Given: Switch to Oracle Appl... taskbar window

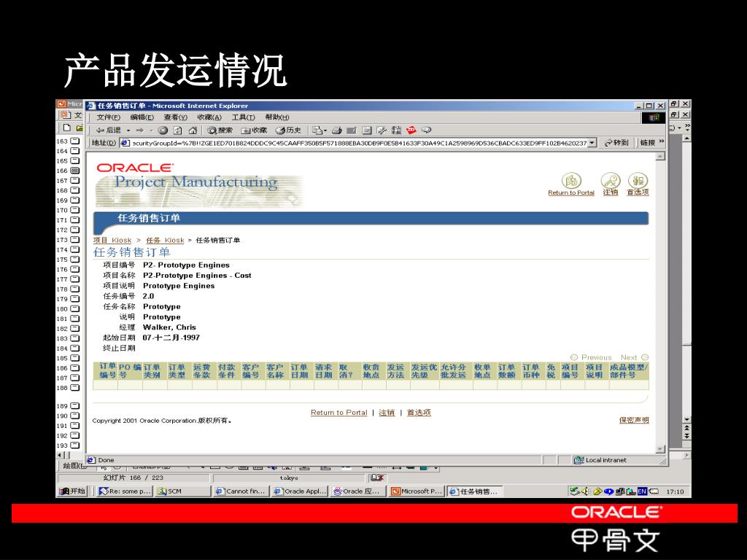Looking at the screenshot, I should coord(300,491).
